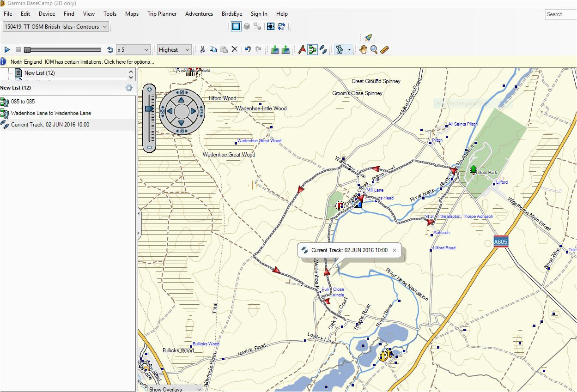
Task: Click the restart playback loop icon
Action: (110, 49)
